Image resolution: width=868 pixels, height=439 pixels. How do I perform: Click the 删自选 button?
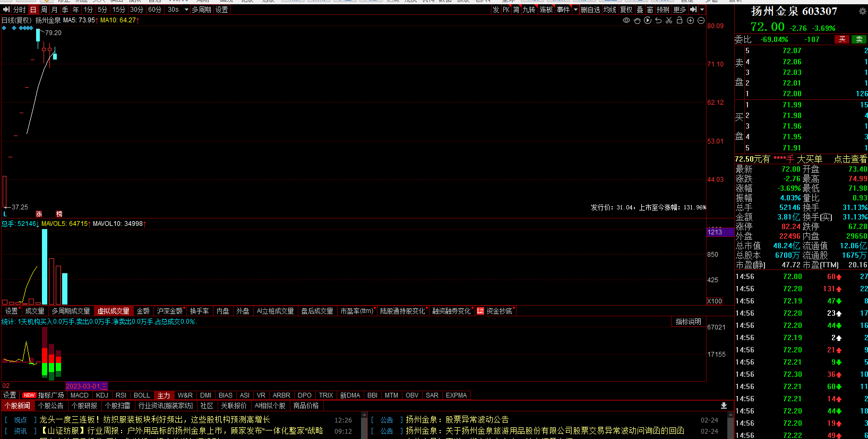[x=590, y=10]
